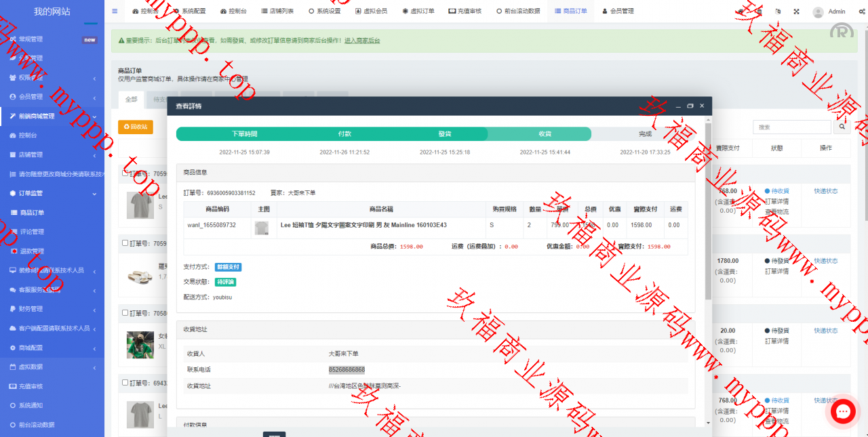
Task: Click the fullscreen icon in top bar
Action: point(796,12)
